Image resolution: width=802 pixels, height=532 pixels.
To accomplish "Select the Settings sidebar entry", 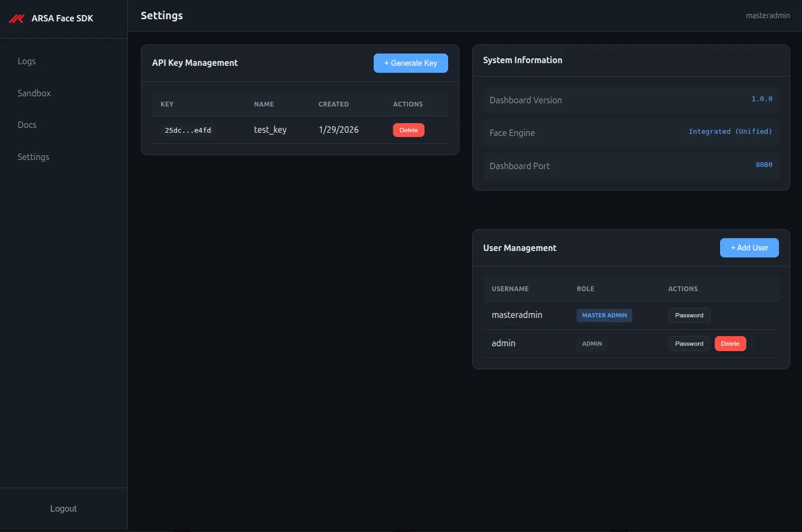I will [33, 157].
